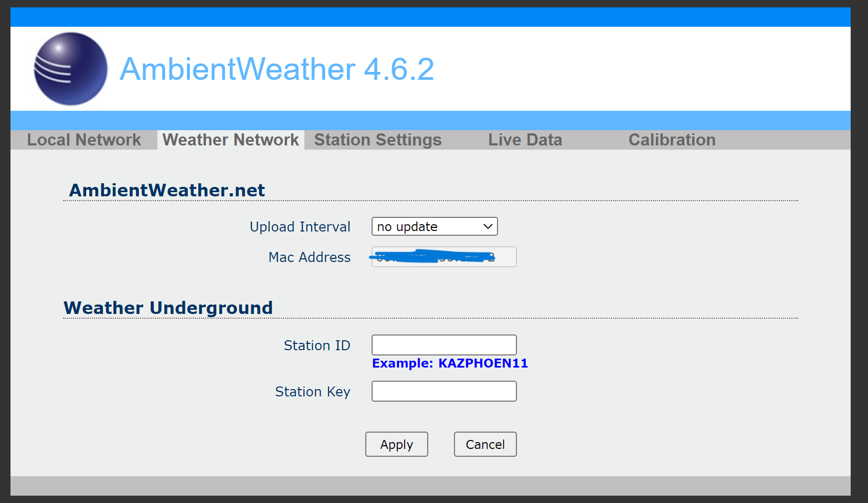Viewport: 868px width, 503px height.
Task: Go to the Live Data tab
Action: point(525,140)
